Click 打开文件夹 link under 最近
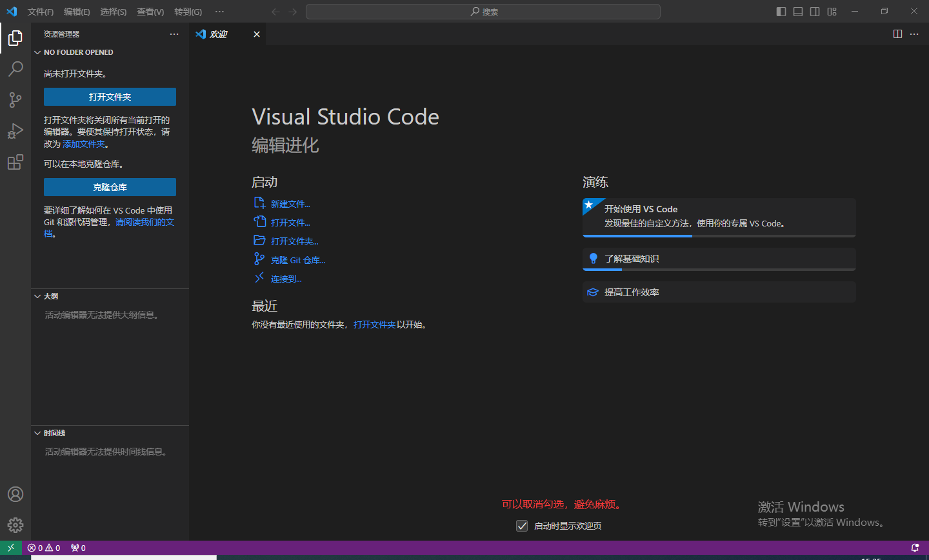 pos(374,325)
